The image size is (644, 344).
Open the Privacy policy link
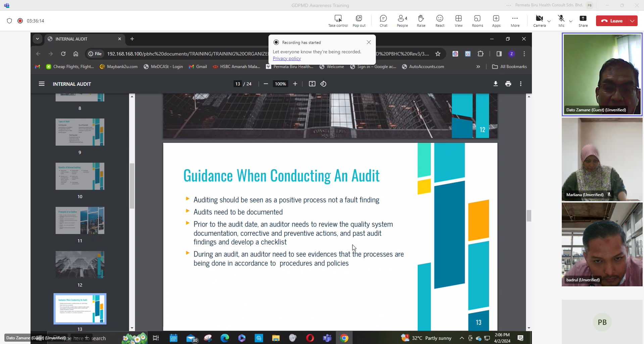[287, 58]
